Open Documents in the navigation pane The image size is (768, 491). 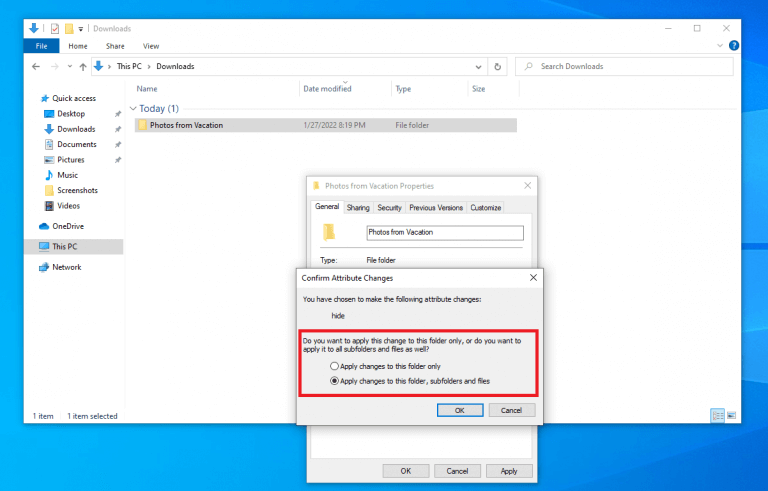click(x=77, y=144)
